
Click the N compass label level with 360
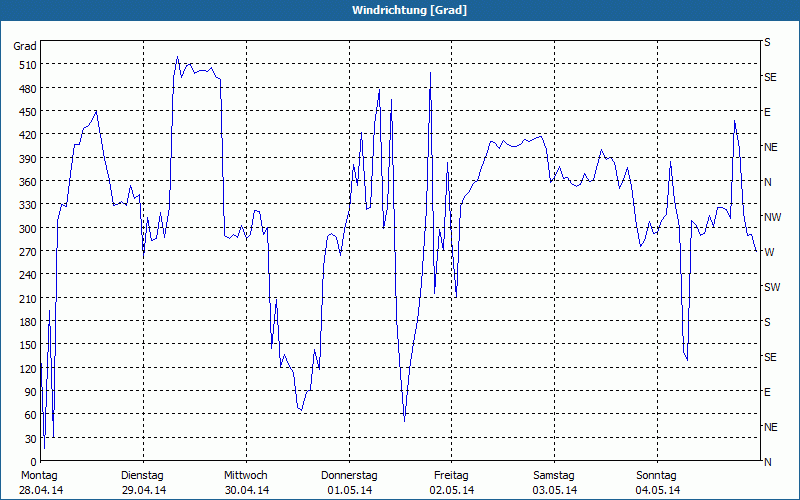pos(767,182)
